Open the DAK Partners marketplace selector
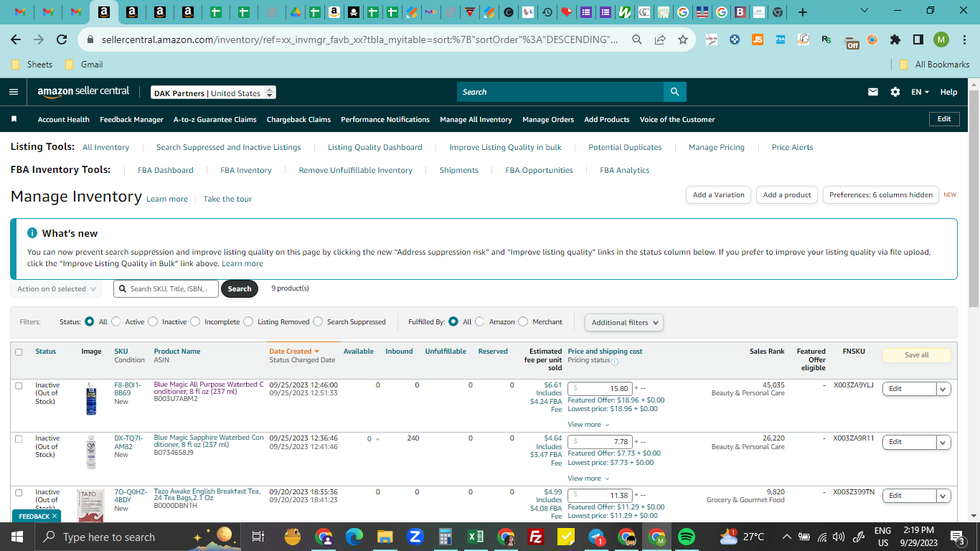Viewport: 980px width, 551px height. tap(214, 93)
